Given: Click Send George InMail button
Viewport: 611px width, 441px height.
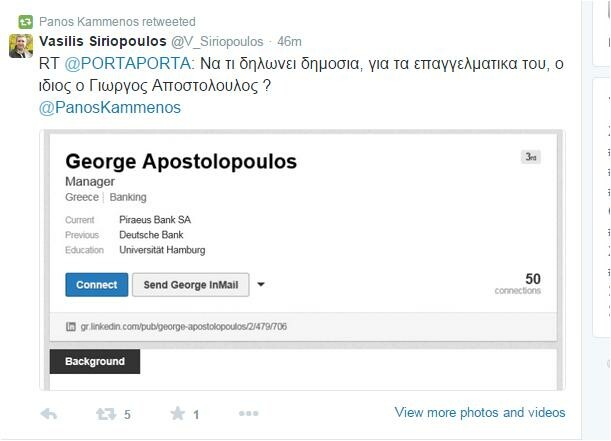Looking at the screenshot, I should [191, 285].
